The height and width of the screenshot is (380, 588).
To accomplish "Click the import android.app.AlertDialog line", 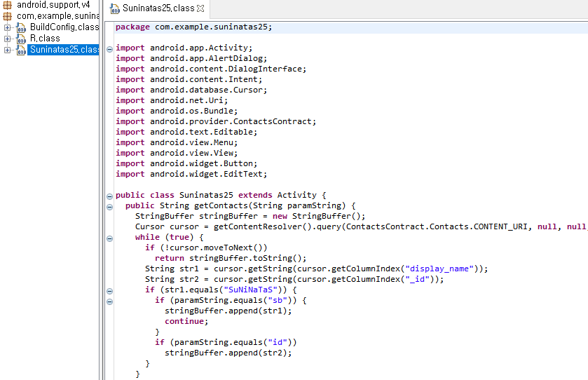I will point(191,58).
